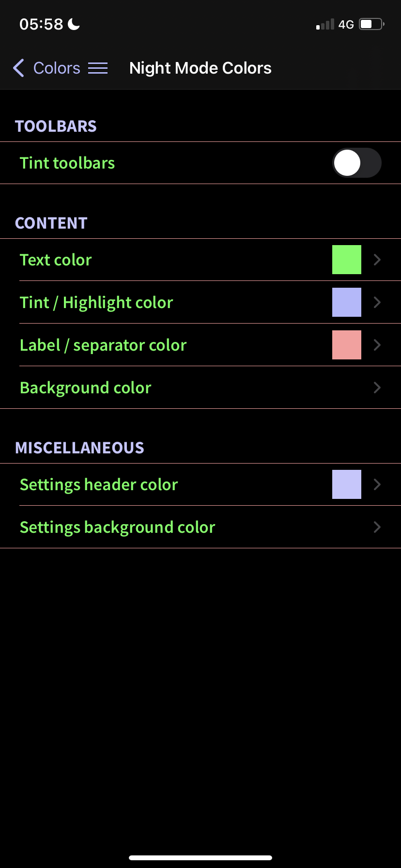Tap the battery indicator in status bar

(371, 24)
